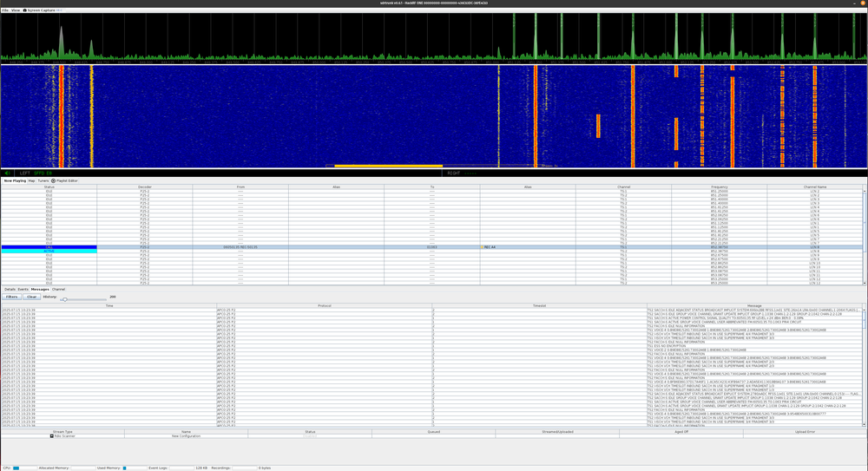Click the Queued column header

[x=433, y=432]
